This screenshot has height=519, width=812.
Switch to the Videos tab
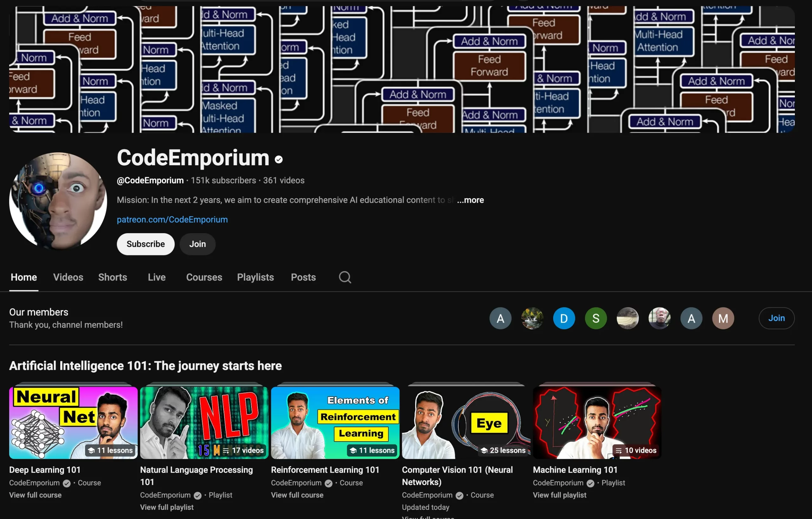pos(68,277)
